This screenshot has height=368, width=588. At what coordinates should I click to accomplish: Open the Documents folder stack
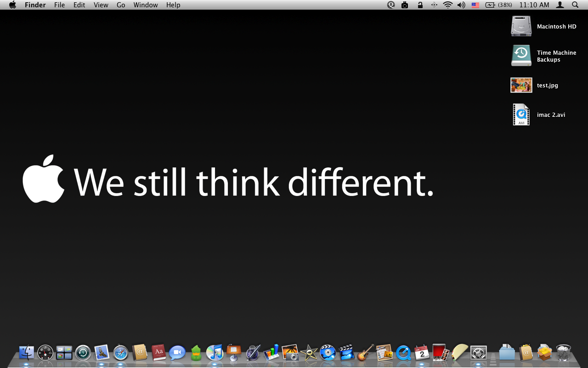(507, 353)
